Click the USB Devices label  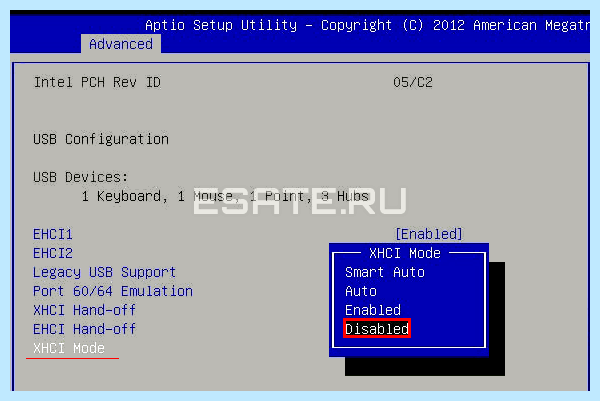[x=80, y=177]
